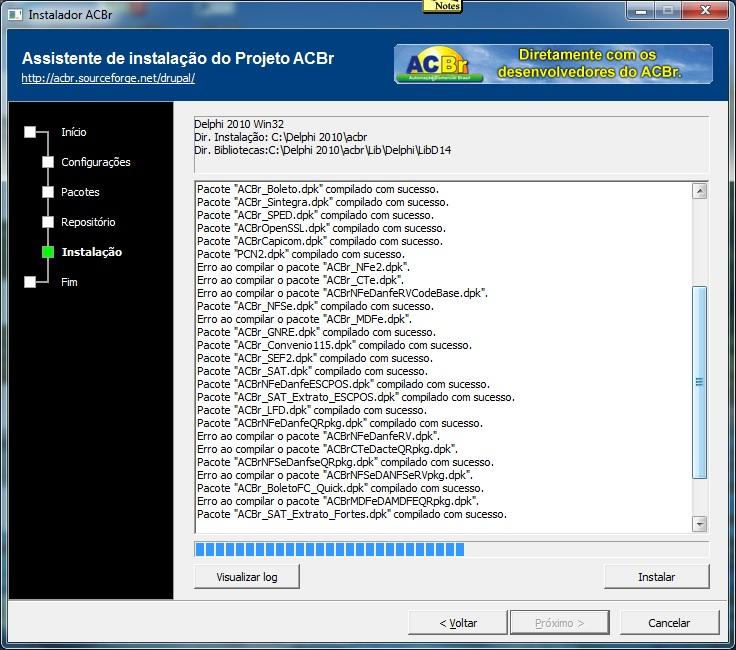Click log line "ACBr_Boleto.dpk" compilado com sucesso
The width and height of the screenshot is (736, 650).
318,189
